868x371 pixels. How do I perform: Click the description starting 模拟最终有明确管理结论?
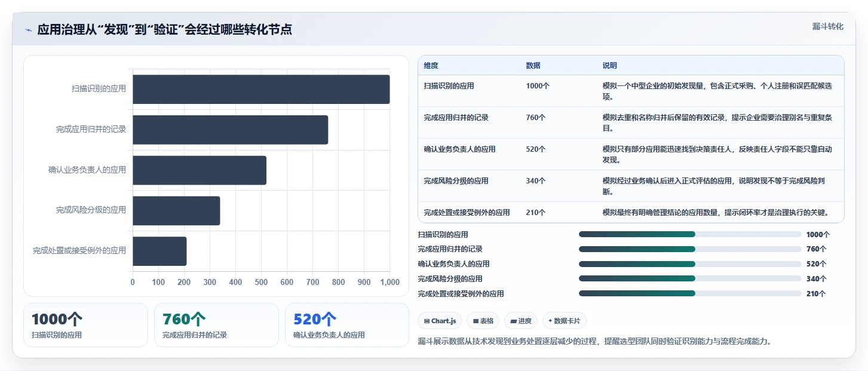pos(717,213)
